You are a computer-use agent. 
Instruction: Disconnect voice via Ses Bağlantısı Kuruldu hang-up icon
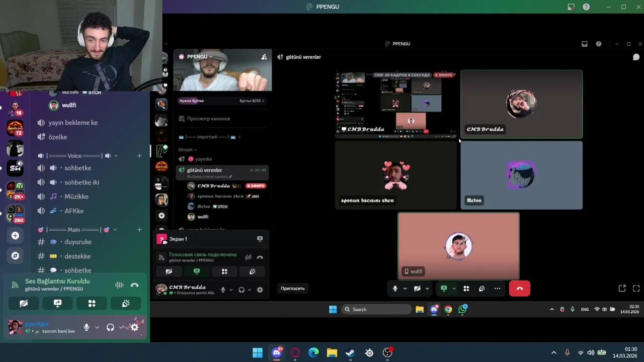tap(134, 285)
